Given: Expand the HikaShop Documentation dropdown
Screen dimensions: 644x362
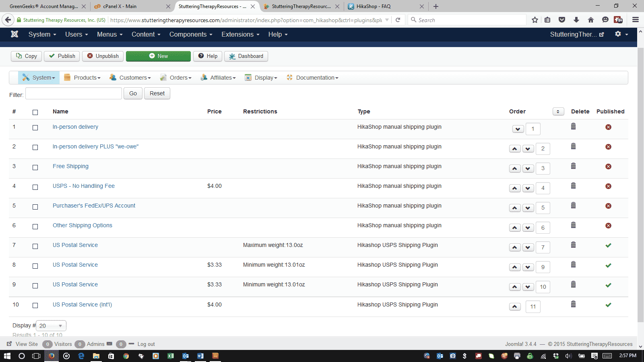Looking at the screenshot, I should tap(312, 78).
